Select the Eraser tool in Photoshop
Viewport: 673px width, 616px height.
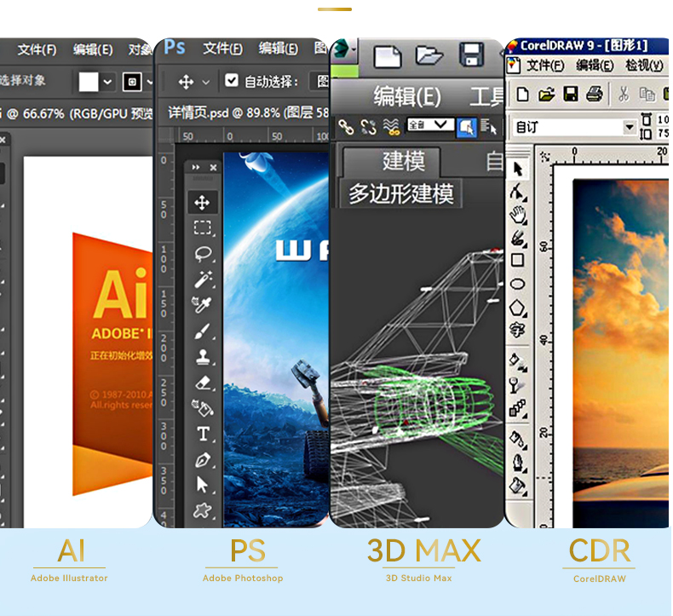pos(203,383)
